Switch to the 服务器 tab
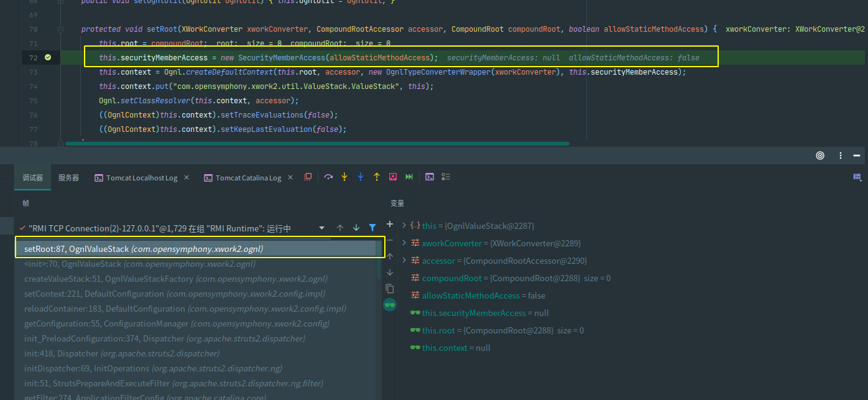Screen dimensions: 868x400 click(x=68, y=178)
